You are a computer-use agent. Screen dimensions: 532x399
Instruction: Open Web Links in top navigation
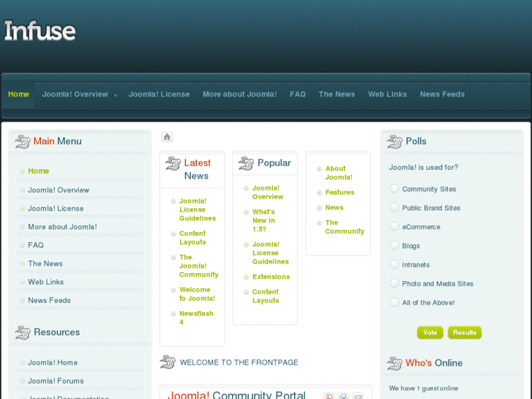coord(387,94)
